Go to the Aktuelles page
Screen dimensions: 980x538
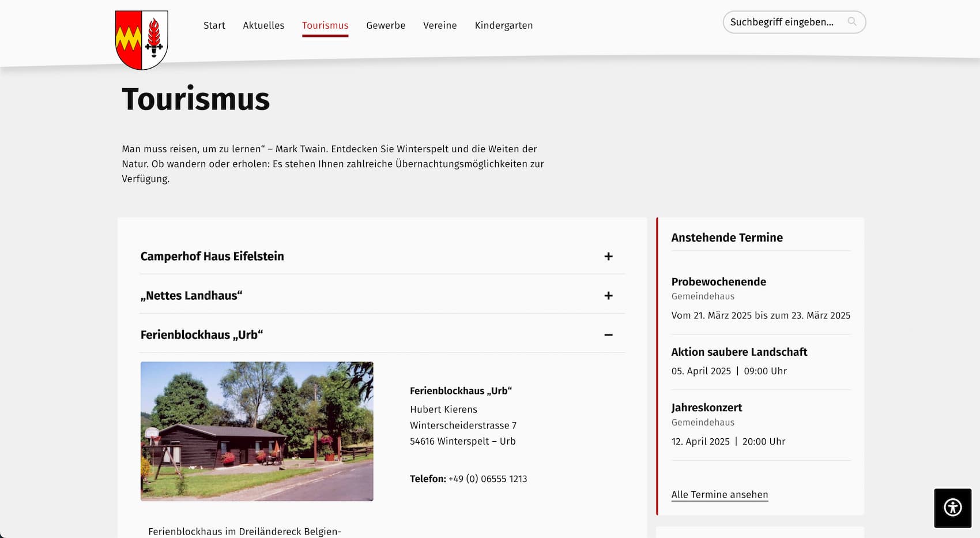click(x=263, y=25)
